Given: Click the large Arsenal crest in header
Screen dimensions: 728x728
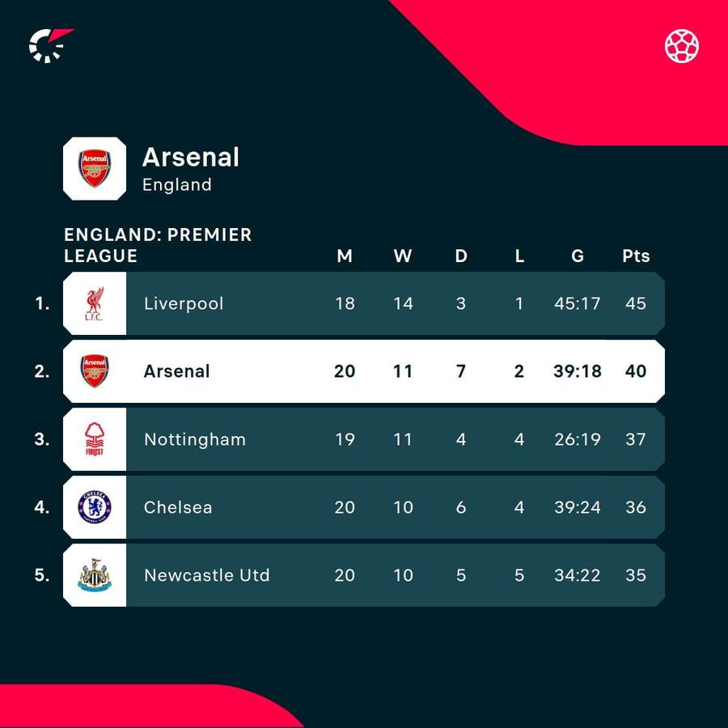Looking at the screenshot, I should point(95,168).
